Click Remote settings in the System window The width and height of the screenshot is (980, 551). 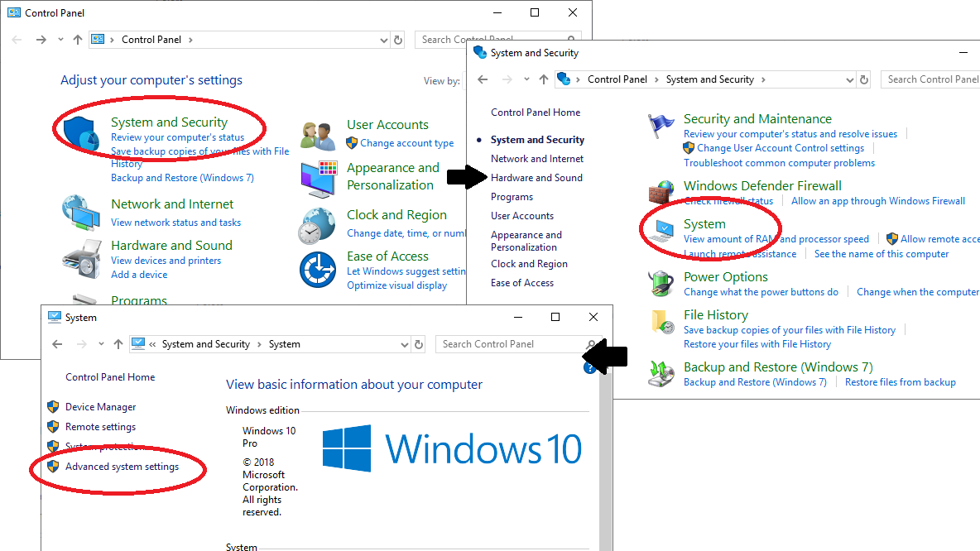100,427
